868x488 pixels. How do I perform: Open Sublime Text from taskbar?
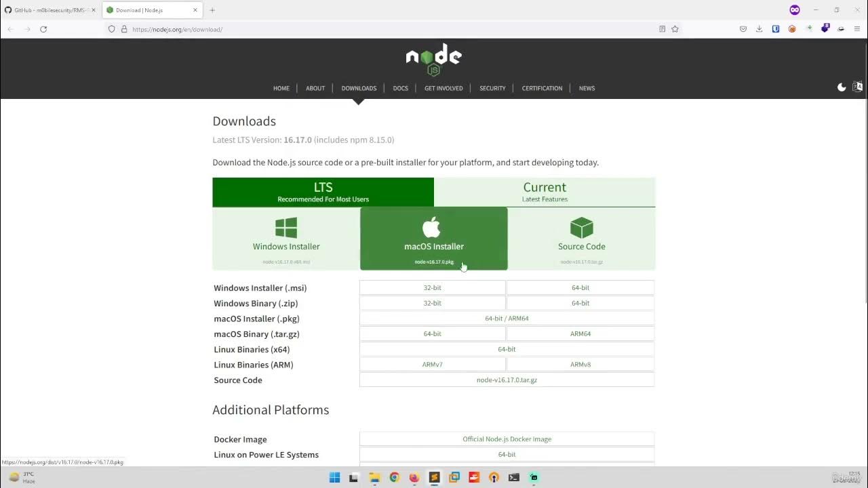tap(434, 477)
